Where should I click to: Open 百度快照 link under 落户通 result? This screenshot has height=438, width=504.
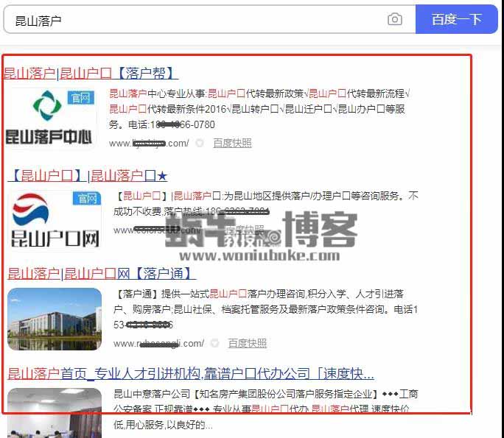point(247,343)
